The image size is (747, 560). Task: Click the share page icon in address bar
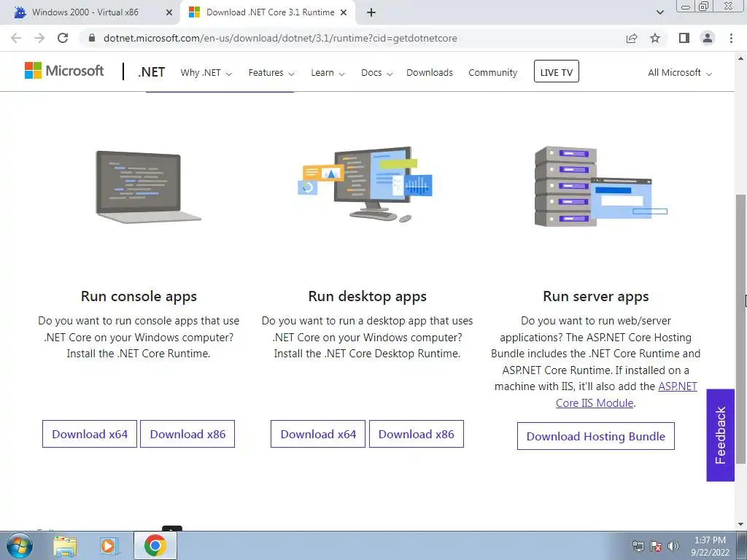tap(632, 38)
